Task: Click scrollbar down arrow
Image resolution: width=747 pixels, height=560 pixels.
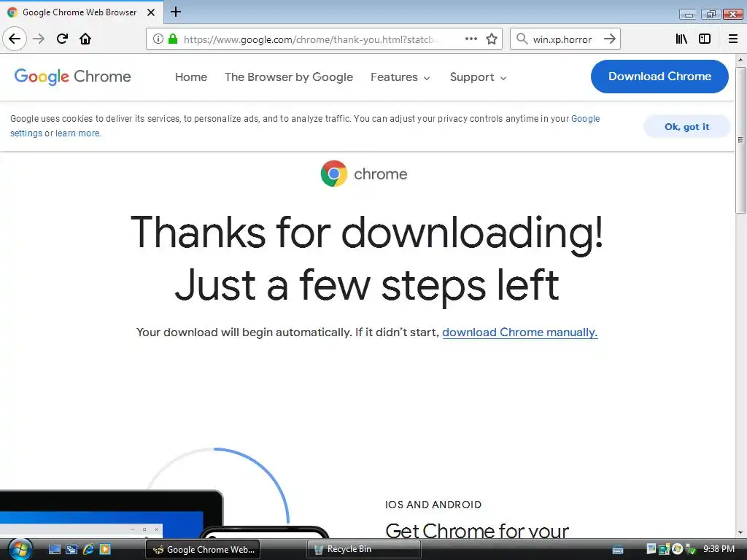Action: point(740,532)
